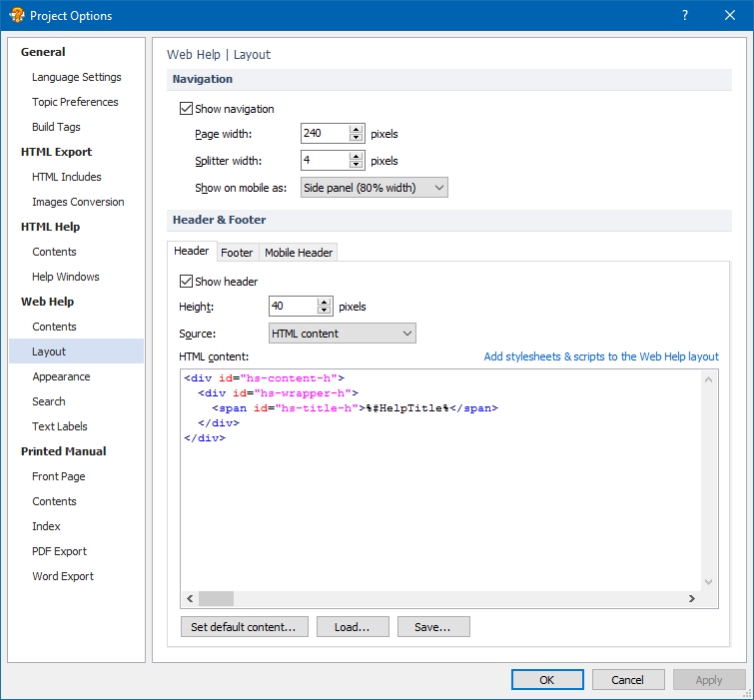
Task: Click the Project Options app icon
Action: click(x=16, y=15)
